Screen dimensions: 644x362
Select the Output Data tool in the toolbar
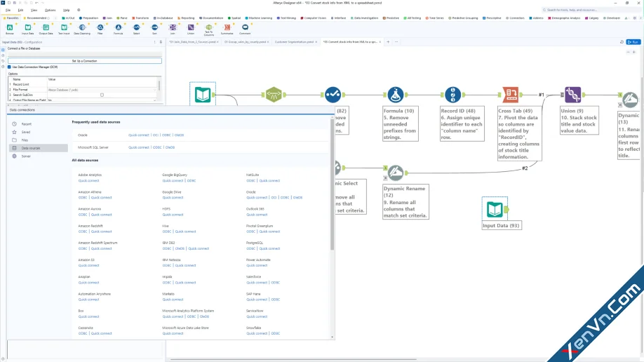click(x=46, y=29)
